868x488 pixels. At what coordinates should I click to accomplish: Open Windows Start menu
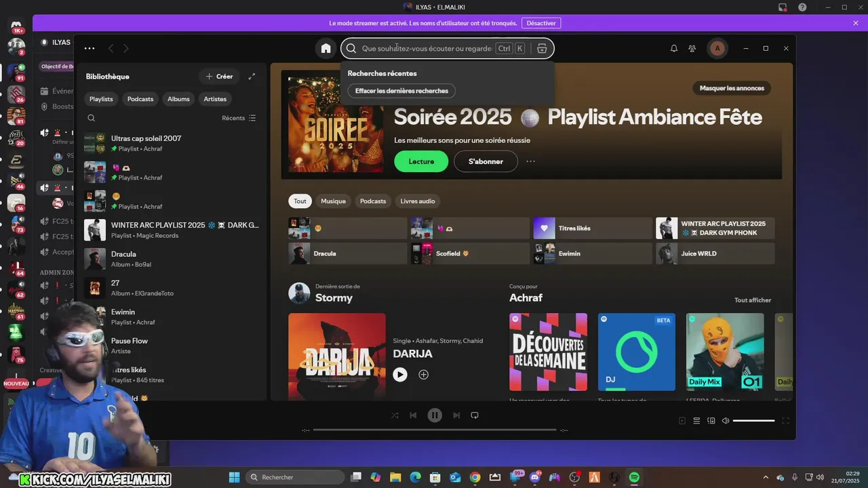click(234, 477)
